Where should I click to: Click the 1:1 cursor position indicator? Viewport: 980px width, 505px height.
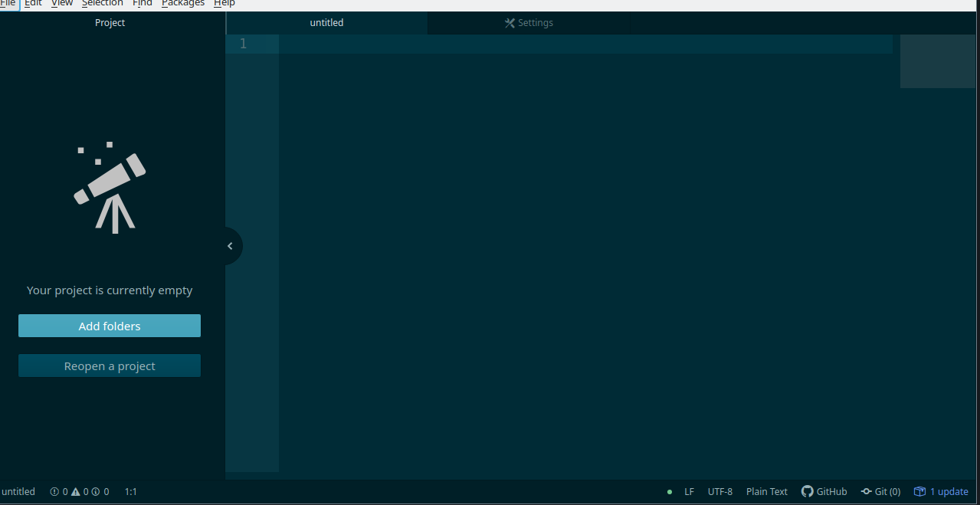130,491
